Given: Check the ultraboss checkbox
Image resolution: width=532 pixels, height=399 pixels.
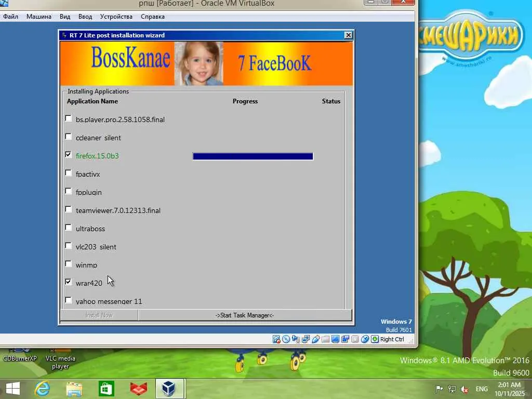Looking at the screenshot, I should tap(68, 228).
